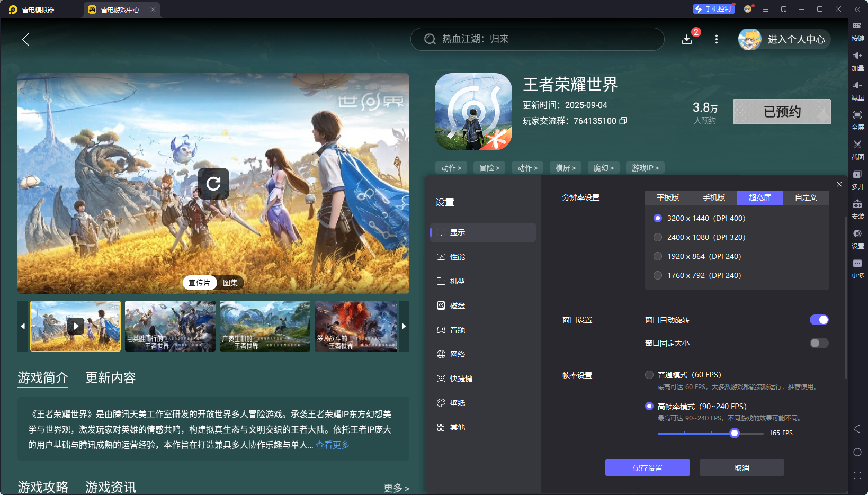Click the replay icon on promo video
Screen dimensions: 868x495
tap(213, 184)
